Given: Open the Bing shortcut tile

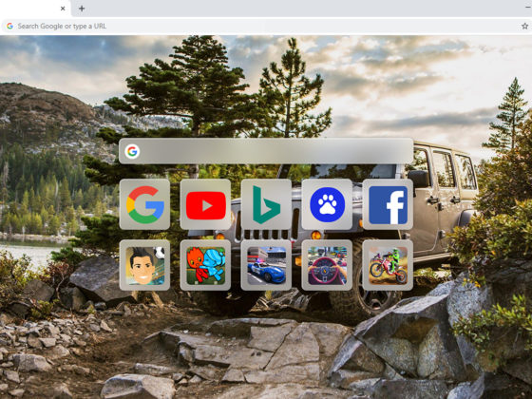Looking at the screenshot, I should [x=266, y=204].
